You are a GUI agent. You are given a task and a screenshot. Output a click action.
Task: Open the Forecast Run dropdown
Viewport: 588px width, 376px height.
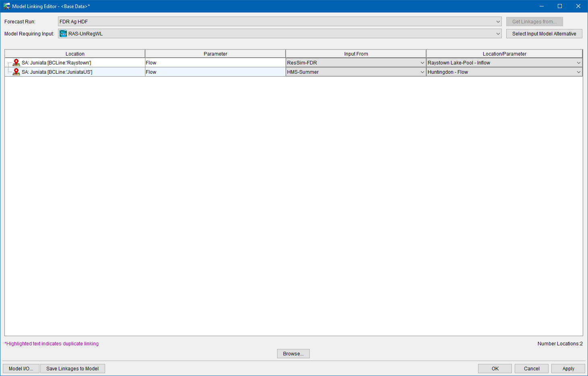(498, 22)
